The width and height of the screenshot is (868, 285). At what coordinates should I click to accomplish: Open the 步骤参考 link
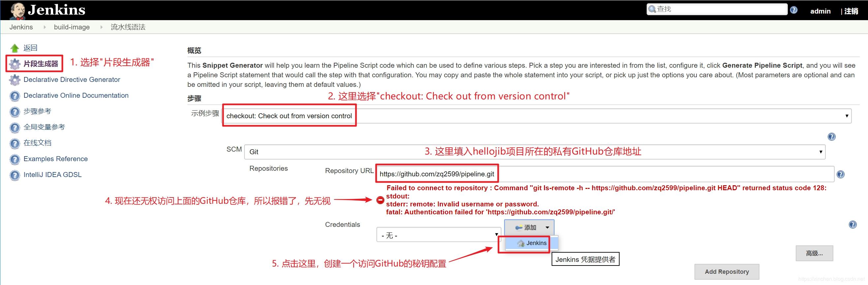pyautogui.click(x=37, y=111)
